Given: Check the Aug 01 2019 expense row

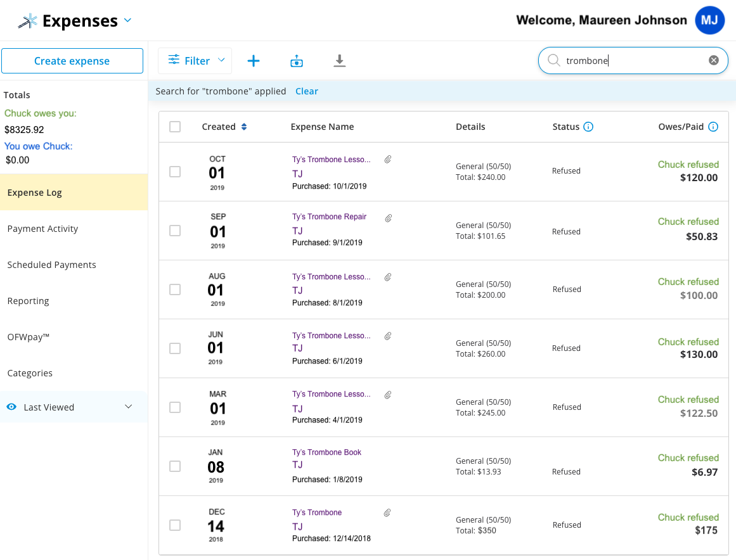Looking at the screenshot, I should point(175,290).
